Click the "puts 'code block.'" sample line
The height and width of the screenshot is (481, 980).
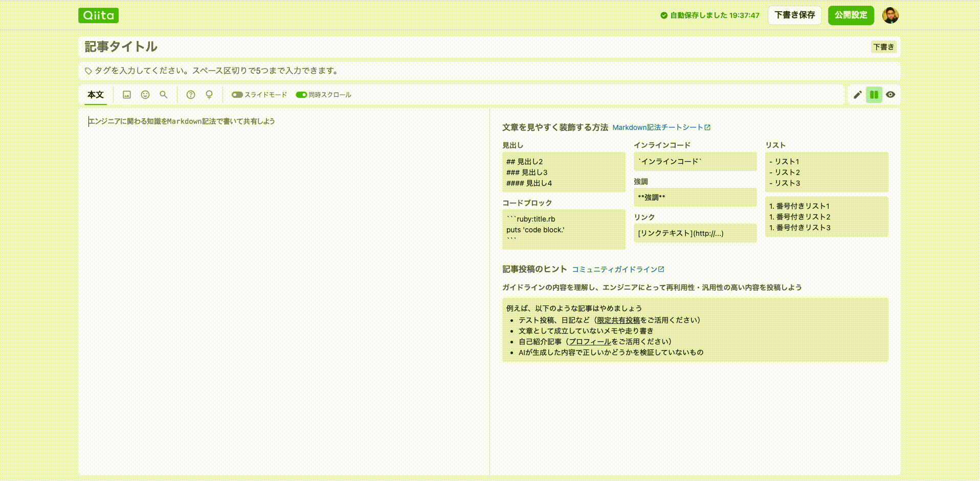pyautogui.click(x=536, y=230)
